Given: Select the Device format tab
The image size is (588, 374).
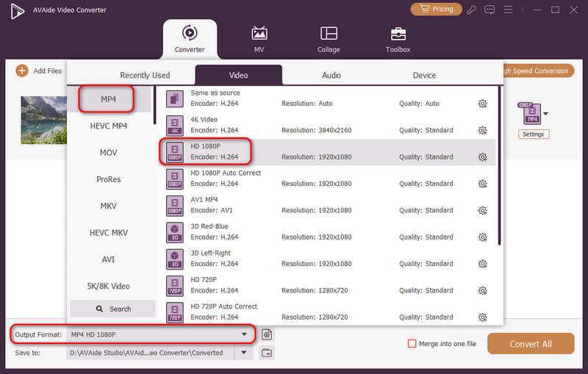Looking at the screenshot, I should [425, 76].
